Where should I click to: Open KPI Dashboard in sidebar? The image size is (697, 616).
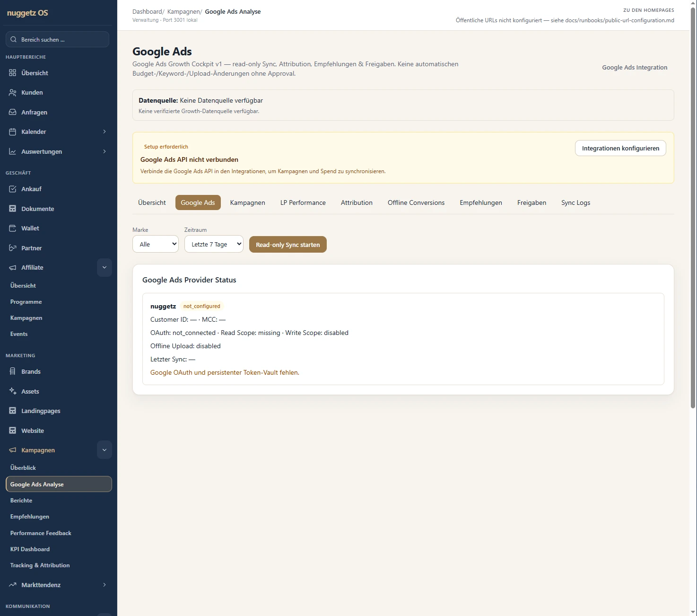click(30, 549)
